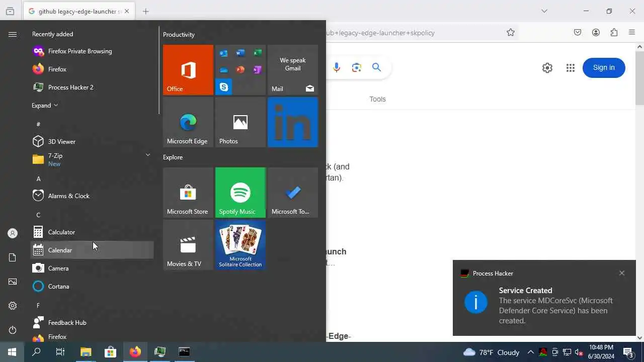The image size is (644, 362).
Task: Open the LinkedIn tile
Action: (x=293, y=122)
